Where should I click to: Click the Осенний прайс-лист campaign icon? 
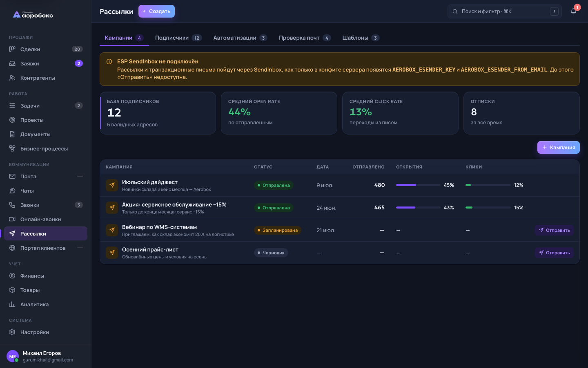pos(112,253)
